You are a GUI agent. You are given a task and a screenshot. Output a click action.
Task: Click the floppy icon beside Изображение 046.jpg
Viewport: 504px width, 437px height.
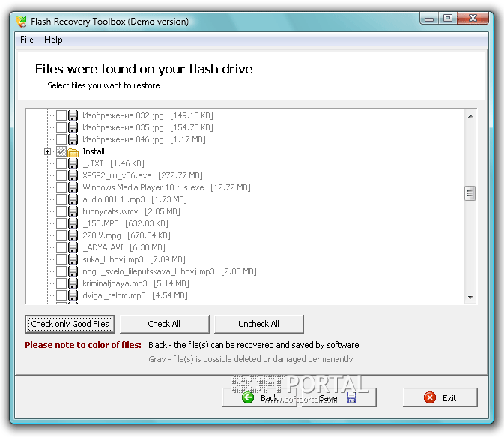tap(73, 139)
